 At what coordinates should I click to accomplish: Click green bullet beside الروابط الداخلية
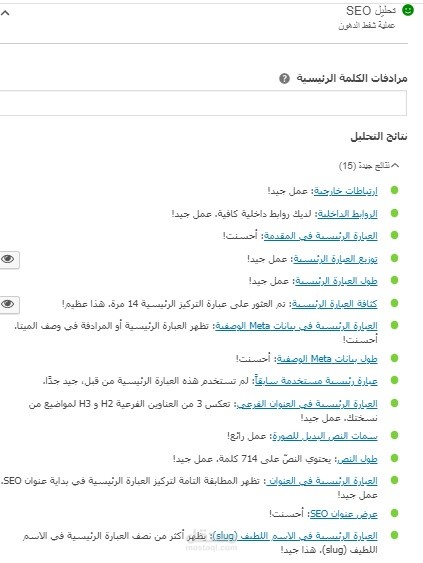(x=394, y=213)
